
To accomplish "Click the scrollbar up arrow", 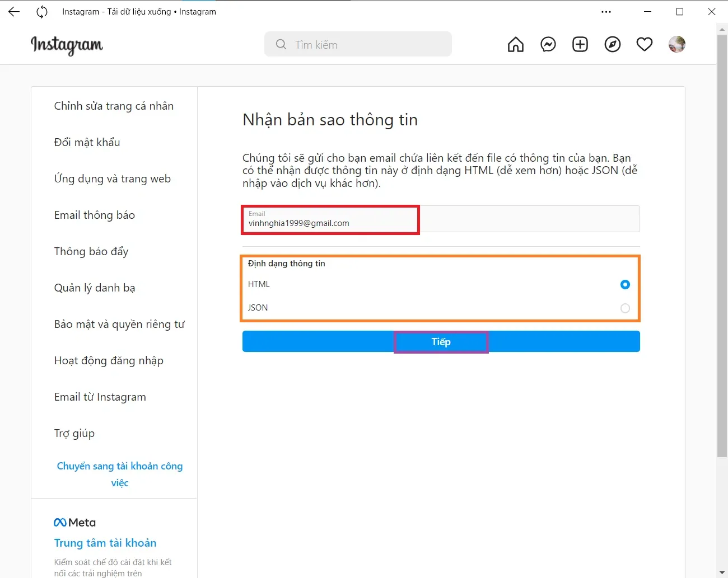I will point(722,29).
